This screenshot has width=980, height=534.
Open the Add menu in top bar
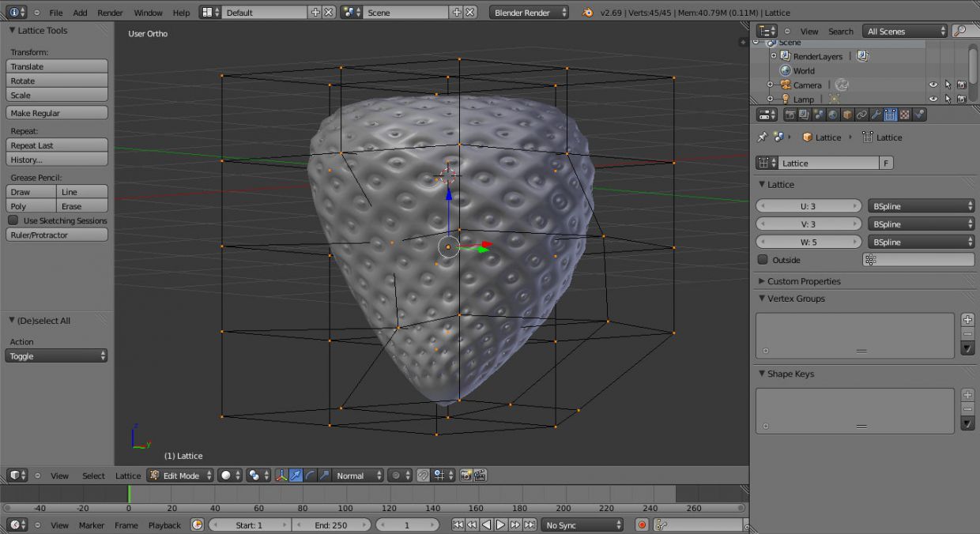80,13
